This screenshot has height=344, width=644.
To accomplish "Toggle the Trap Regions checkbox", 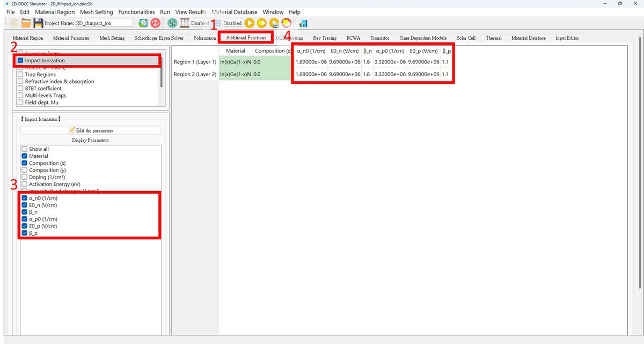I will pyautogui.click(x=20, y=75).
